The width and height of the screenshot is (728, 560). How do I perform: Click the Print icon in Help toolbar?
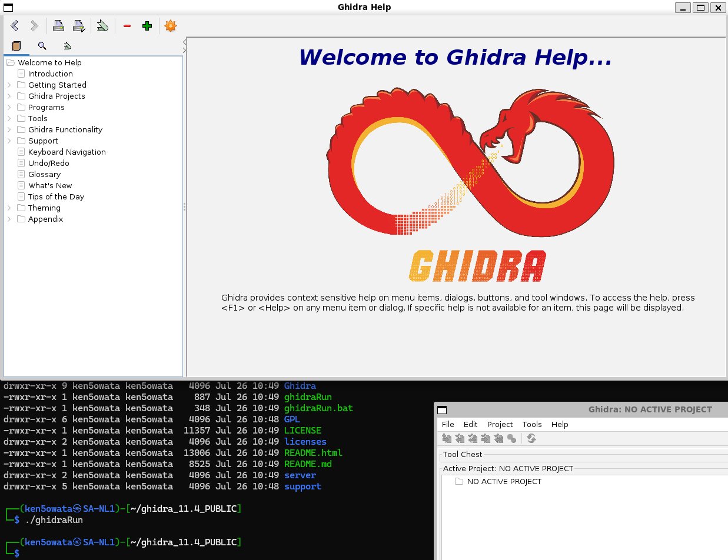tap(58, 25)
